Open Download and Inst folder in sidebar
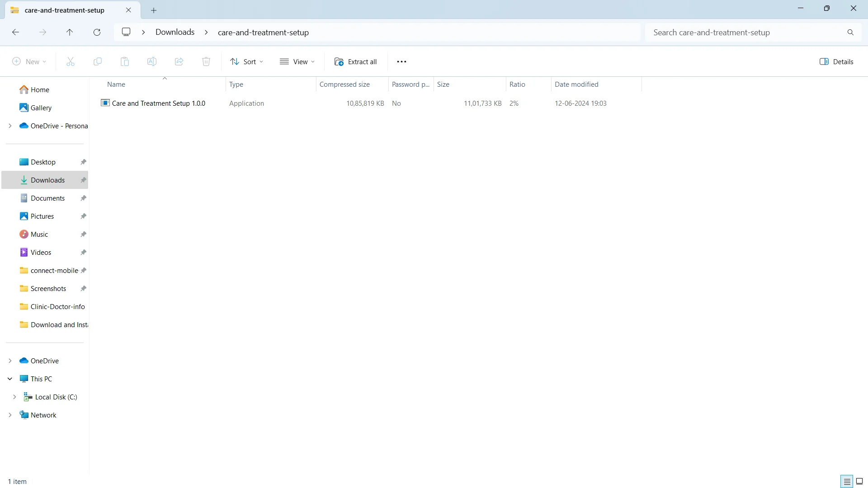The width and height of the screenshot is (868, 488). (59, 325)
